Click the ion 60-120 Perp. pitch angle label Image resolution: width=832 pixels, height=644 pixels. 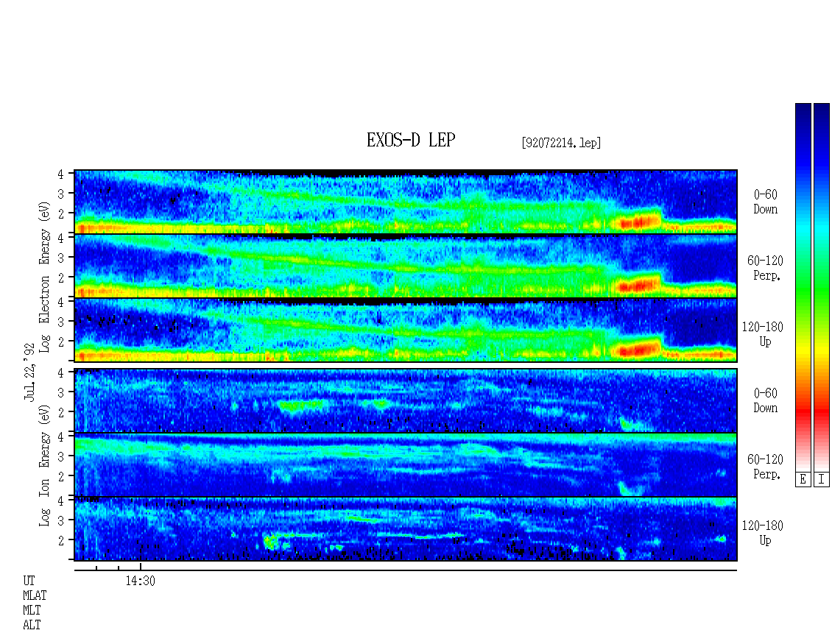pyautogui.click(x=765, y=467)
